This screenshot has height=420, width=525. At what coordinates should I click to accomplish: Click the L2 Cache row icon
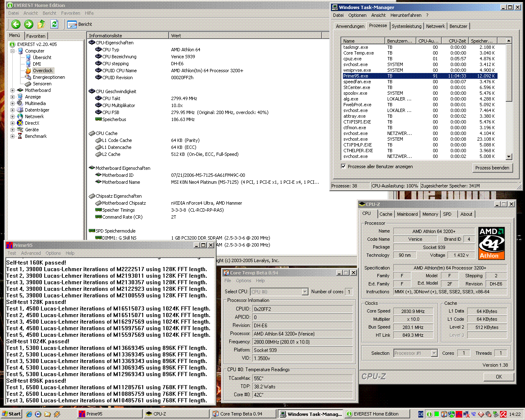click(x=98, y=154)
